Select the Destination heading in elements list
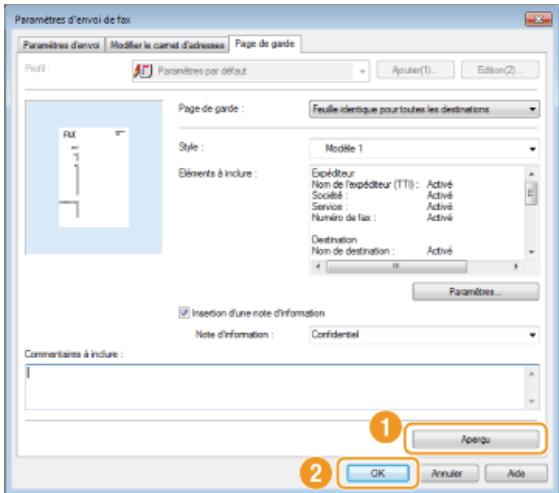 334,240
